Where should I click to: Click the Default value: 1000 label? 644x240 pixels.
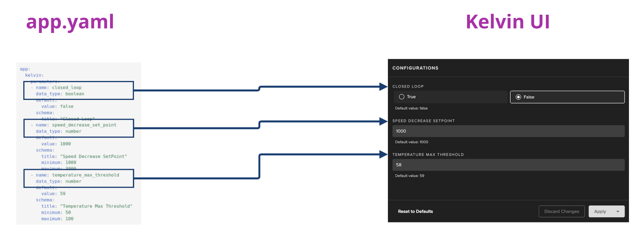pyautogui.click(x=412, y=142)
